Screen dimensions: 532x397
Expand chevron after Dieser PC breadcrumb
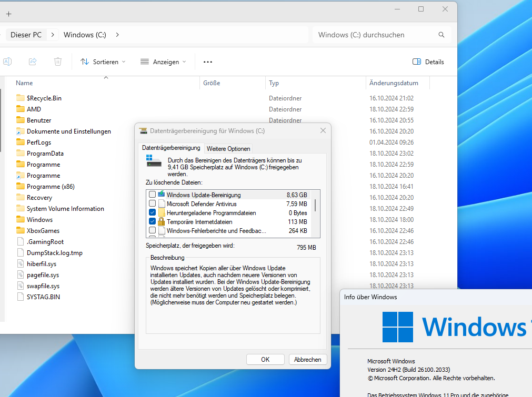pos(53,35)
